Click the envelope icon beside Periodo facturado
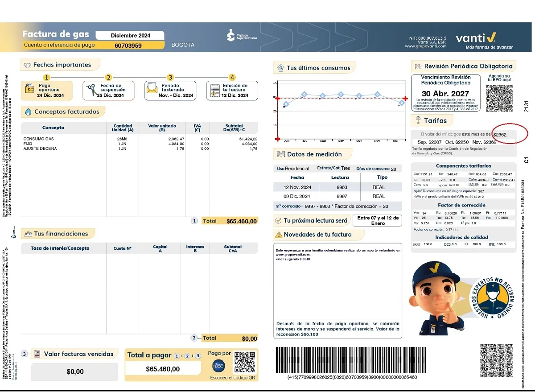 (x=152, y=91)
